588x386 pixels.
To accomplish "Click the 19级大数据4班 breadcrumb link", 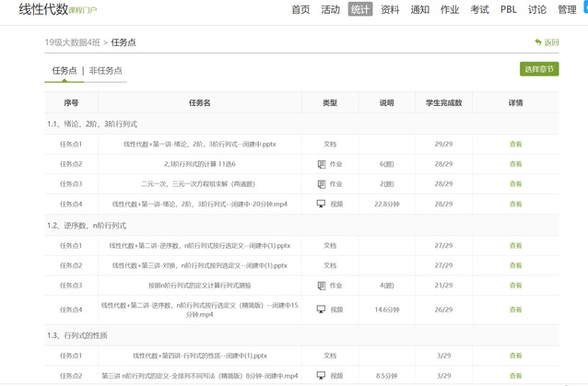I will (73, 42).
